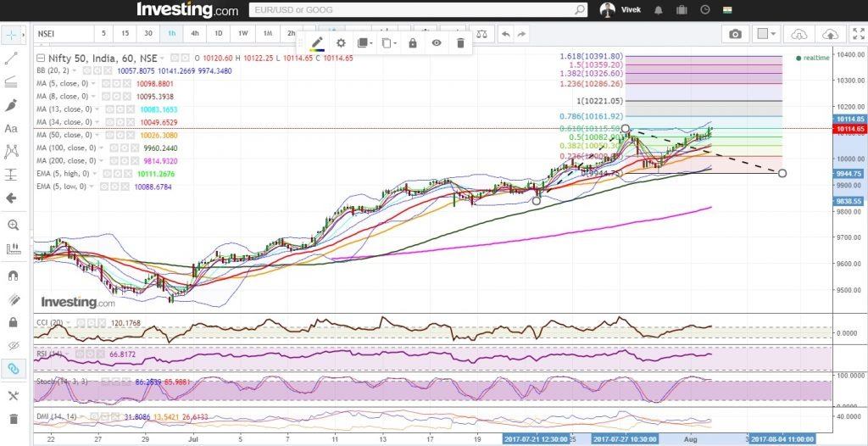Viewport: 868px width, 446px height.
Task: Redo the last chart action
Action: 521,34
